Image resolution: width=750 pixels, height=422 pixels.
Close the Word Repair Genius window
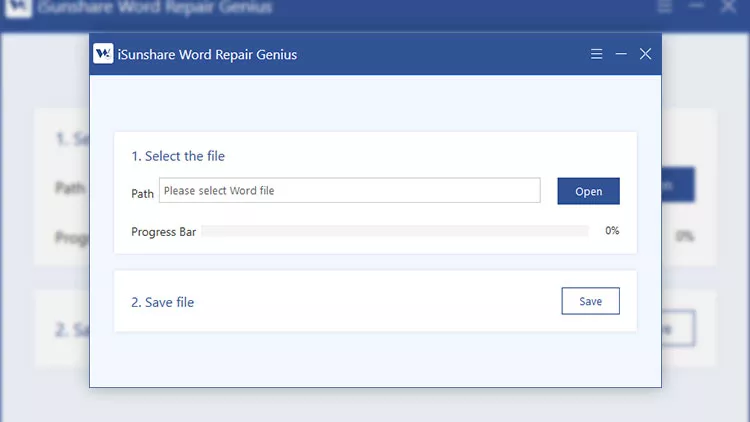pyautogui.click(x=645, y=54)
